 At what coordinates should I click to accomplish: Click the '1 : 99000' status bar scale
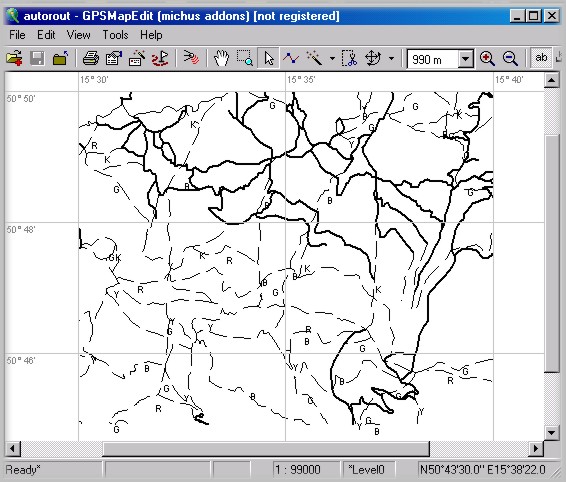click(x=298, y=470)
